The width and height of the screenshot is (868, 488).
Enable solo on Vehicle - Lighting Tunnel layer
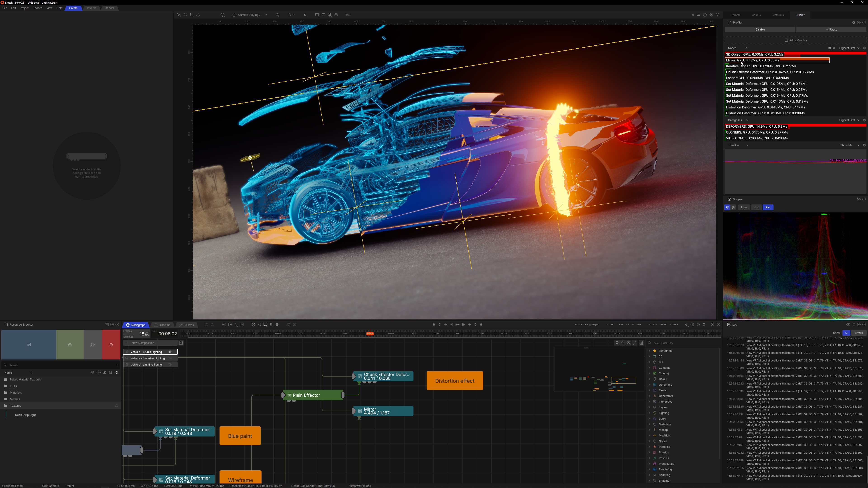[170, 364]
